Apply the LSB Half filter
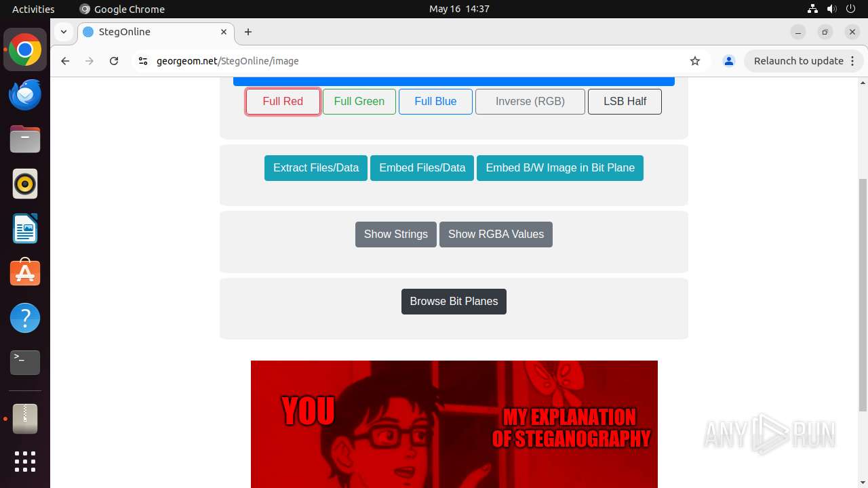Viewport: 868px width, 488px height. pos(625,102)
